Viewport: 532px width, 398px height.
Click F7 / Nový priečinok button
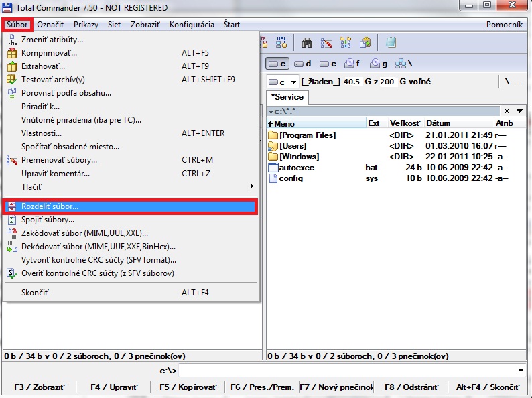pyautogui.click(x=336, y=387)
